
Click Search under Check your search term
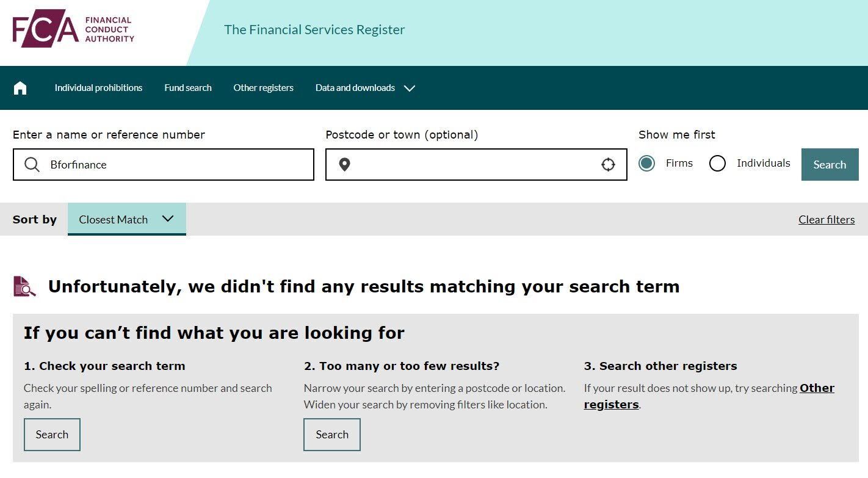click(x=52, y=435)
